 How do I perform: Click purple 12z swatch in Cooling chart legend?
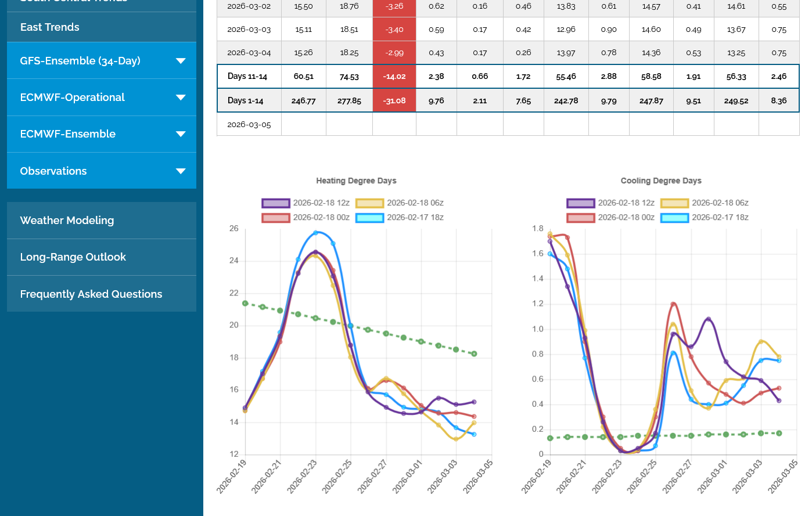(581, 203)
